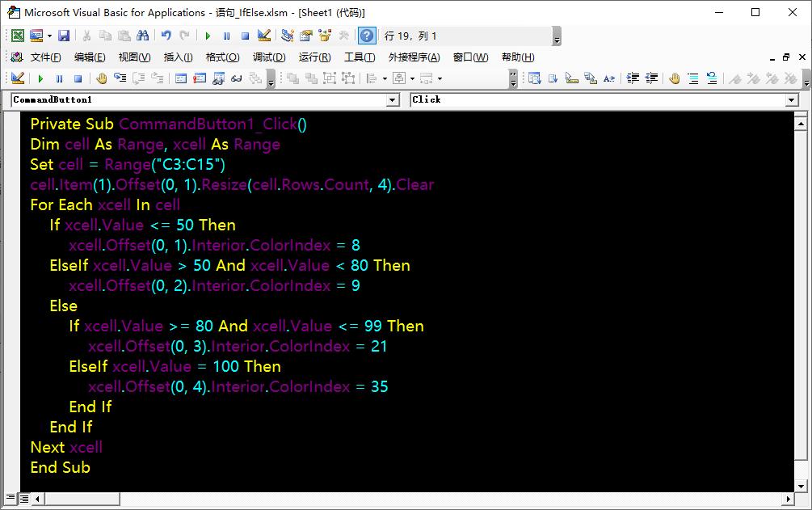Toggle design mode in the standard toolbar

tap(263, 36)
